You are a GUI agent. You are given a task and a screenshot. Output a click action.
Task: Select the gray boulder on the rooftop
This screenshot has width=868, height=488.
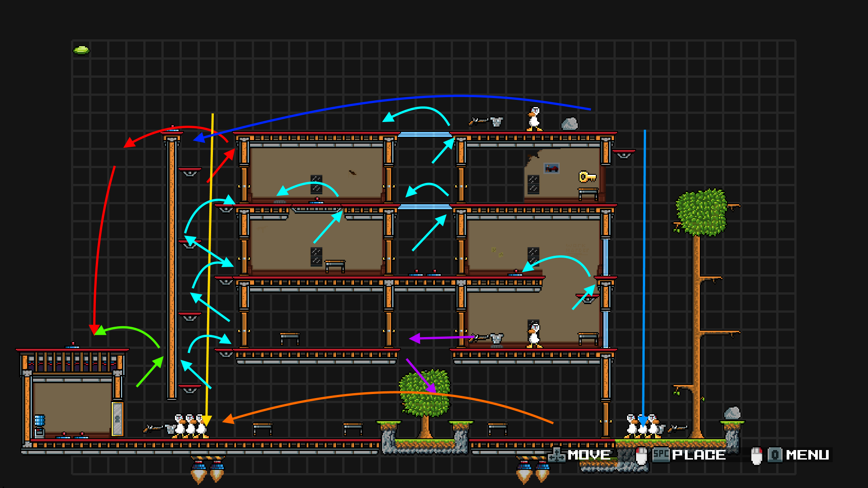pos(569,124)
